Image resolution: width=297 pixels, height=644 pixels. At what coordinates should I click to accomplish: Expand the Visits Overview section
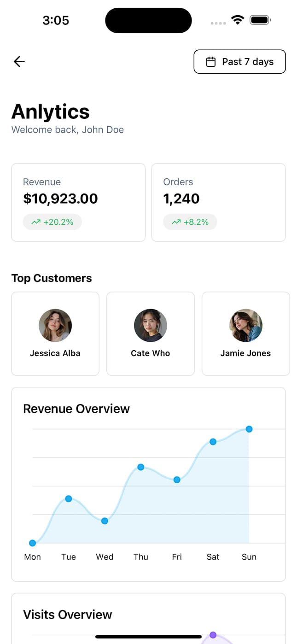coord(67,615)
